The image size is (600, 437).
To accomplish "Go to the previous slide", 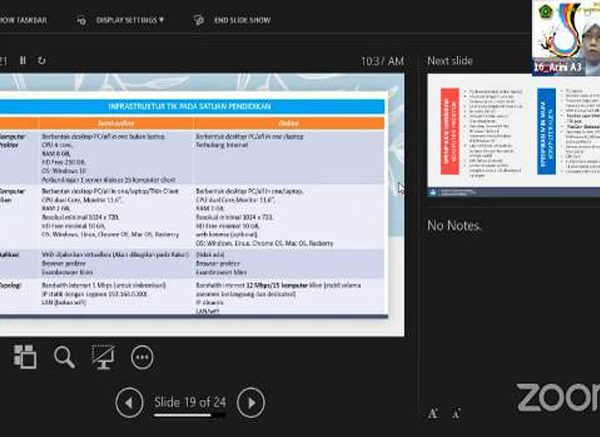I will coord(129,403).
